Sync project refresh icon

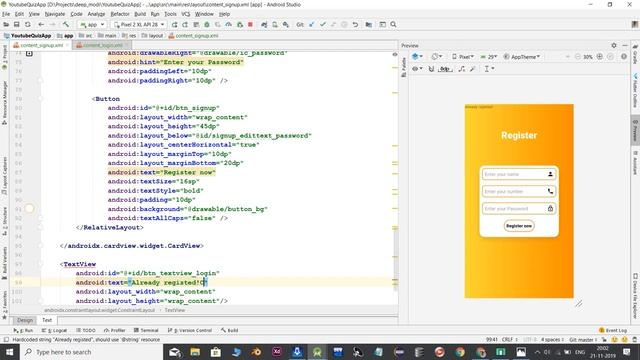pos(28,24)
